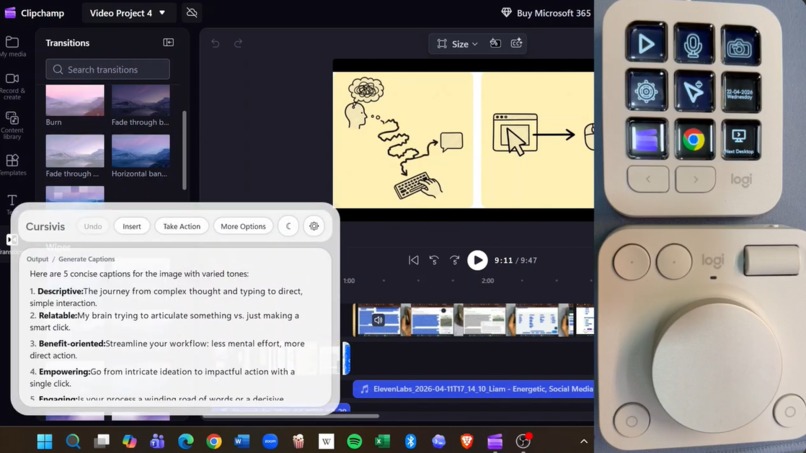This screenshot has height=453, width=806.
Task: Select the ElevenLabs audio track clip
Action: click(473, 389)
